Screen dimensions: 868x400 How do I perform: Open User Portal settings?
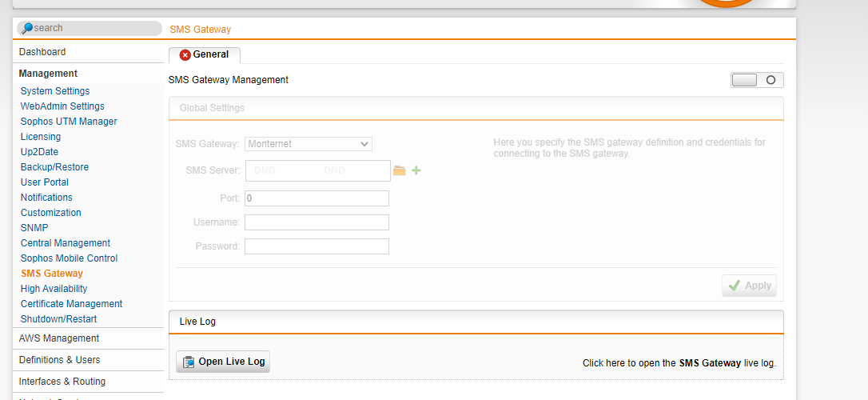click(45, 182)
